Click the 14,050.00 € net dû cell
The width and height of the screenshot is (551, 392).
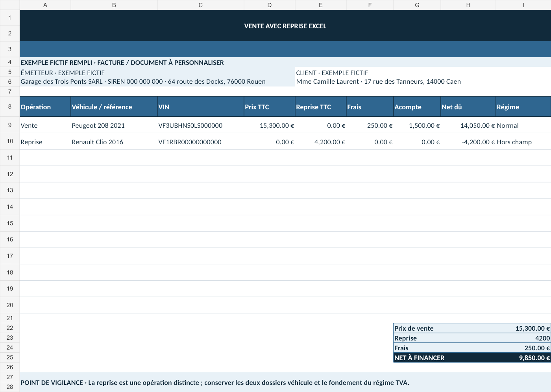point(468,125)
